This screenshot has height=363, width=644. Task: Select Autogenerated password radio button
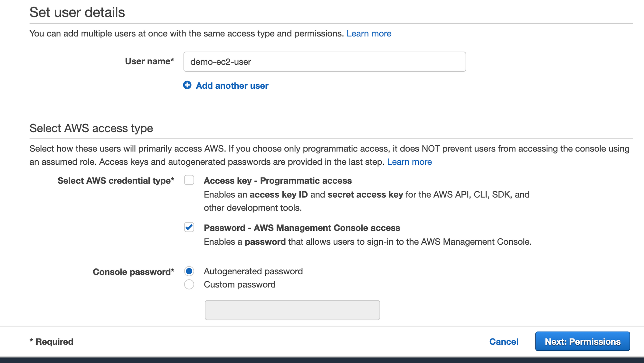click(189, 271)
